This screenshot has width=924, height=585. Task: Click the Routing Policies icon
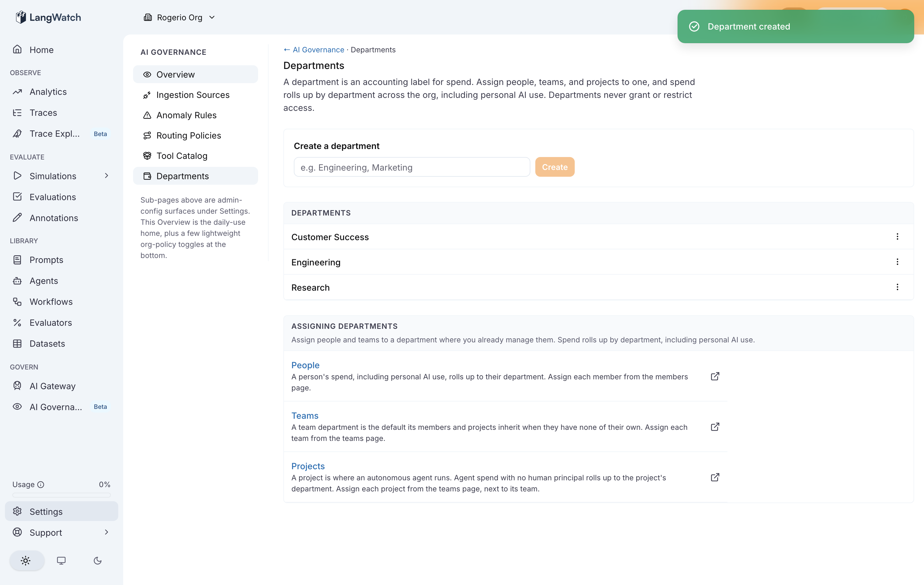coord(147,135)
